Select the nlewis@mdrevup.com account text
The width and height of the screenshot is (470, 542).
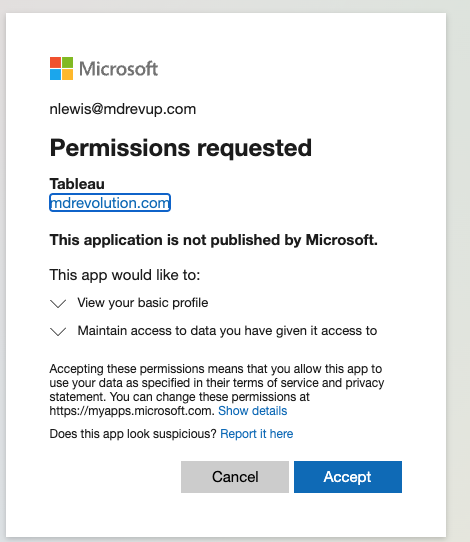pyautogui.click(x=123, y=109)
